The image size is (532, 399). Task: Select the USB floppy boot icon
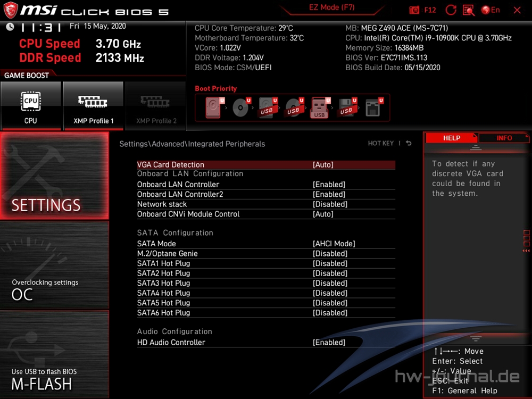click(x=347, y=107)
